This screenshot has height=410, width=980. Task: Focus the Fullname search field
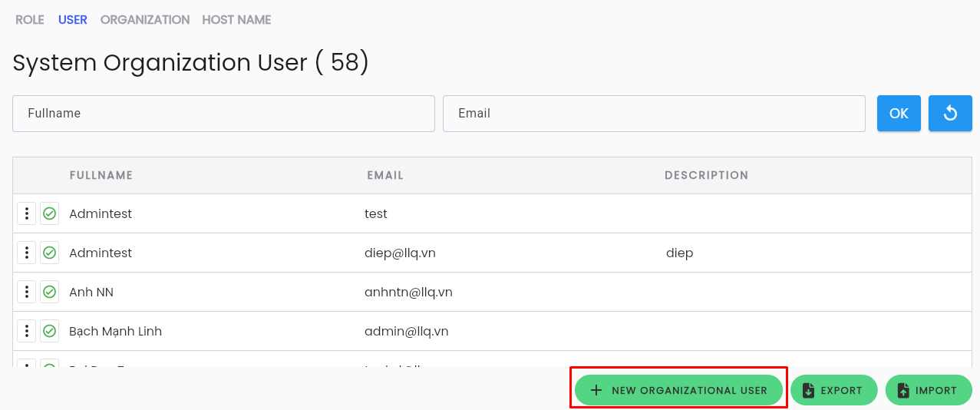click(x=223, y=114)
